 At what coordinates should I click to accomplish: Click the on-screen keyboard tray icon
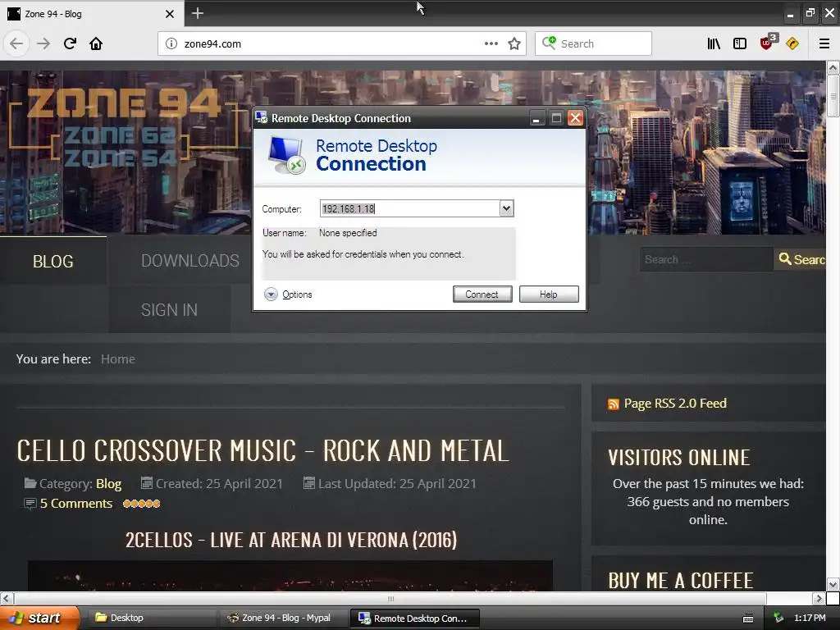click(748, 619)
